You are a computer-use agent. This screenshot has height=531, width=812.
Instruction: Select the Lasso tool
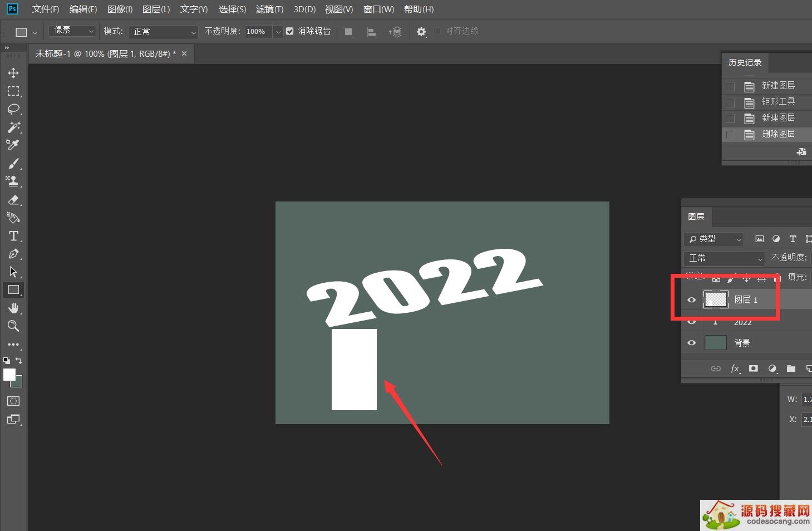[13, 109]
